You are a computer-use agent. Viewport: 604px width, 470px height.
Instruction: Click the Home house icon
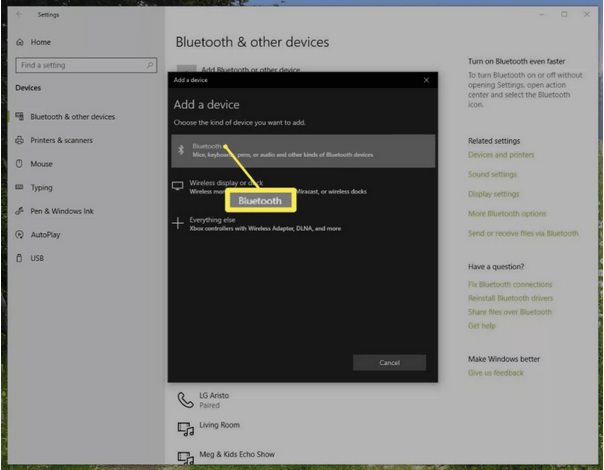20,42
